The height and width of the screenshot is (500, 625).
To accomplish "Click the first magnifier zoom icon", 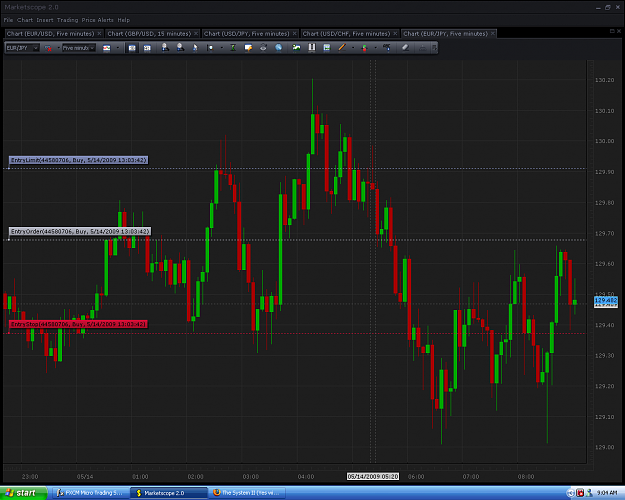I will coord(165,48).
